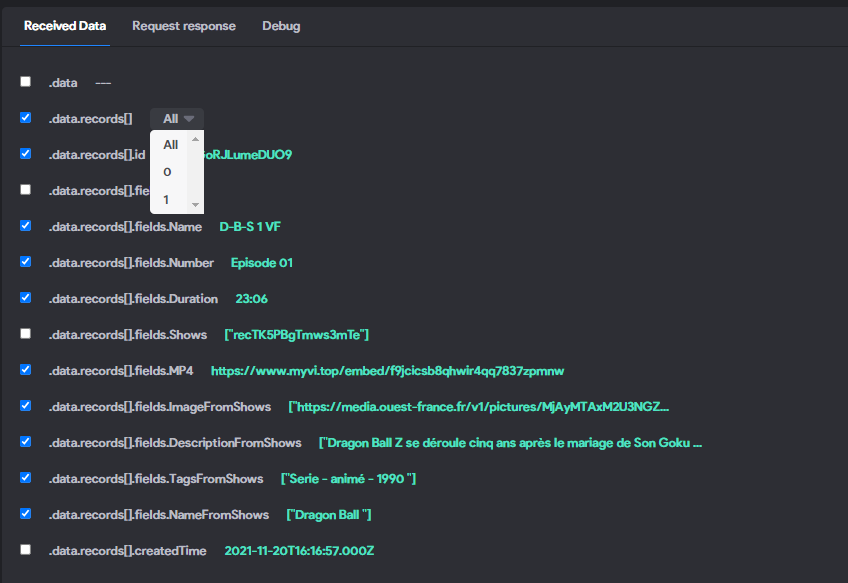Screen dimensions: 848x583
Task: Click the .data.records[].createdTime label
Action: tap(128, 551)
